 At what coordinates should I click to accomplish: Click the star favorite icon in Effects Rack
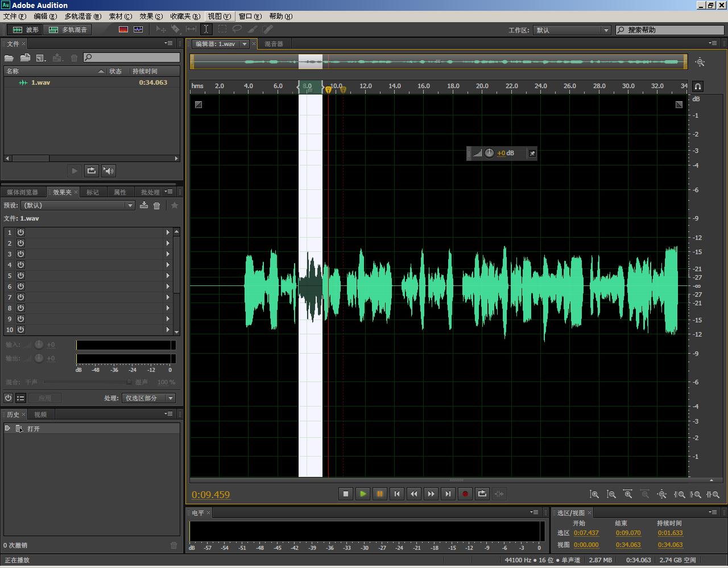tap(175, 205)
